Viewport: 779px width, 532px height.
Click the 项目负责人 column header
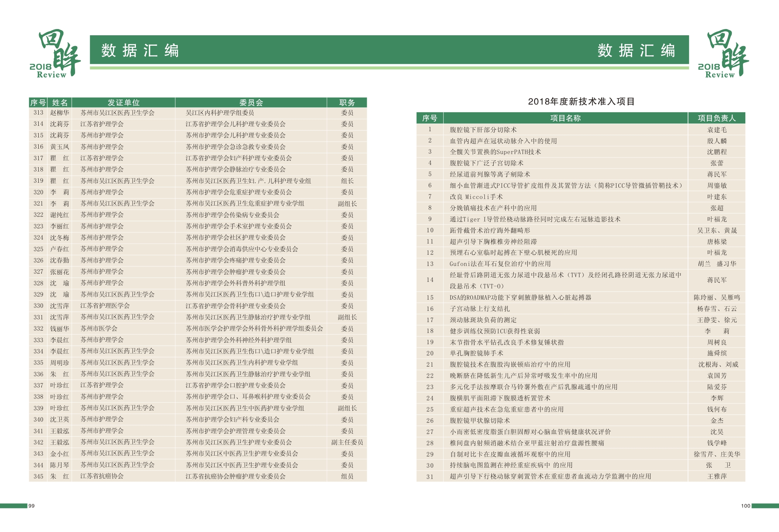(x=716, y=118)
